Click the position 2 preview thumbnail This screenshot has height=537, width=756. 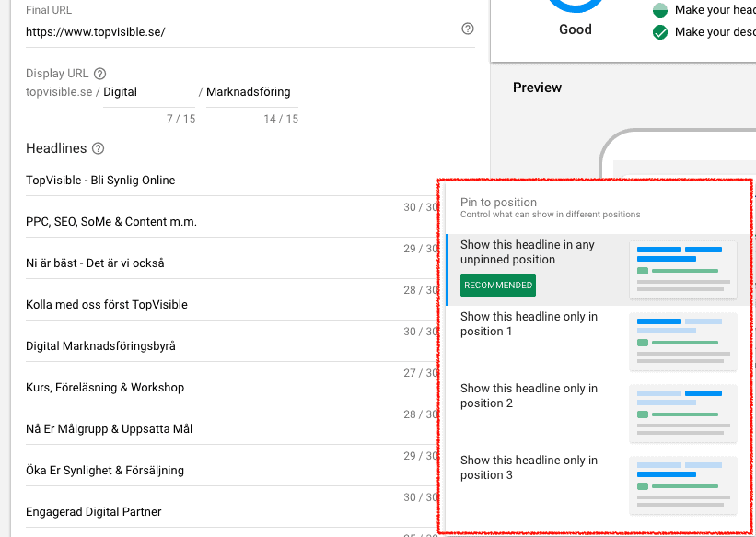(x=683, y=414)
